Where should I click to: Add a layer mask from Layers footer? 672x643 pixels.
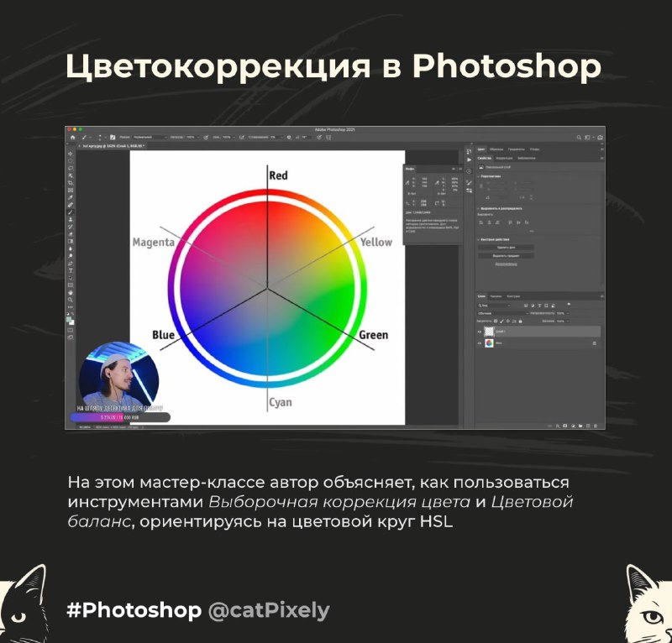coord(565,426)
